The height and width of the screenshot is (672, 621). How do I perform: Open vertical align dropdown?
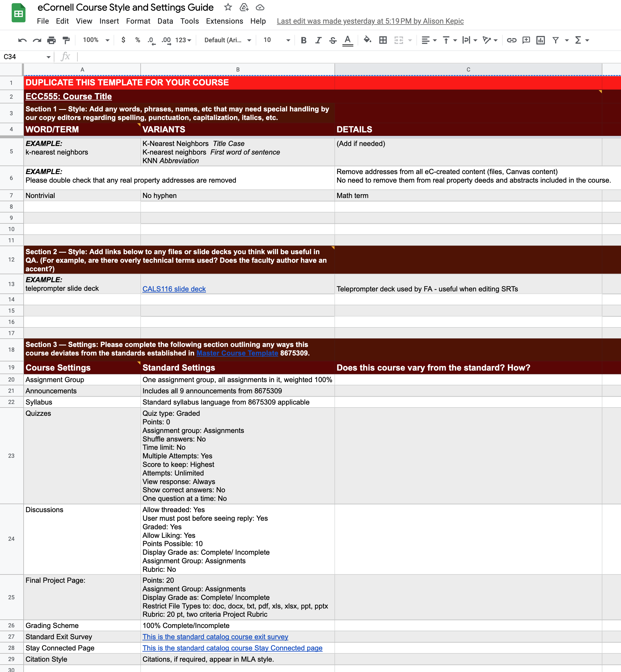[x=449, y=40]
